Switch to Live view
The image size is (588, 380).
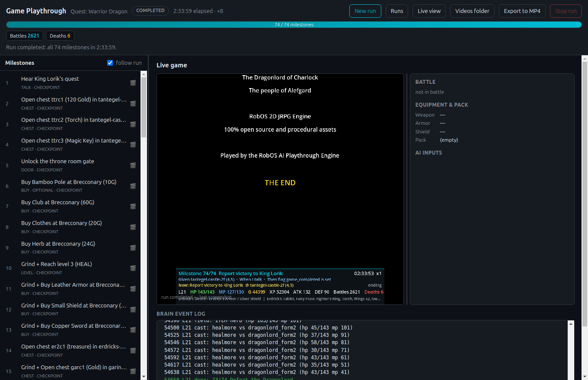pyautogui.click(x=429, y=11)
